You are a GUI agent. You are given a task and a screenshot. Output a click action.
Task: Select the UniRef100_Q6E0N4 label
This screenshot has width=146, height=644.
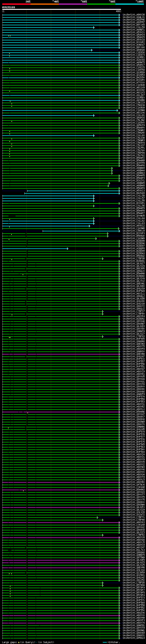click(x=134, y=354)
